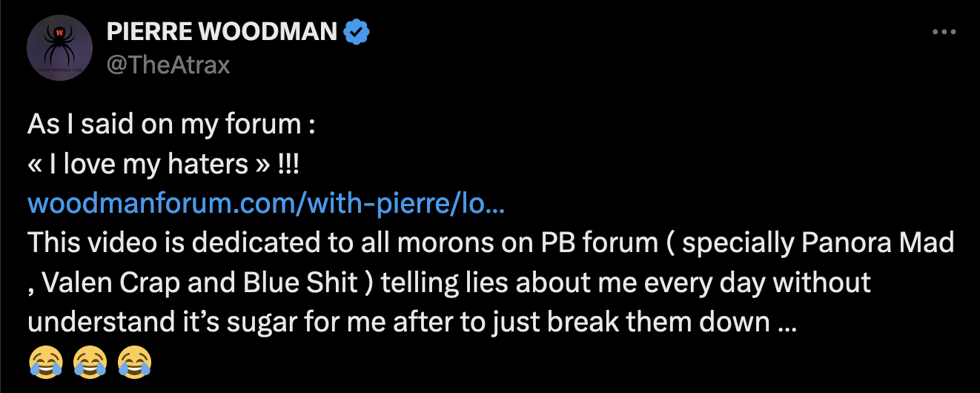Open the PIERRE WOODMAN display name

tap(222, 33)
